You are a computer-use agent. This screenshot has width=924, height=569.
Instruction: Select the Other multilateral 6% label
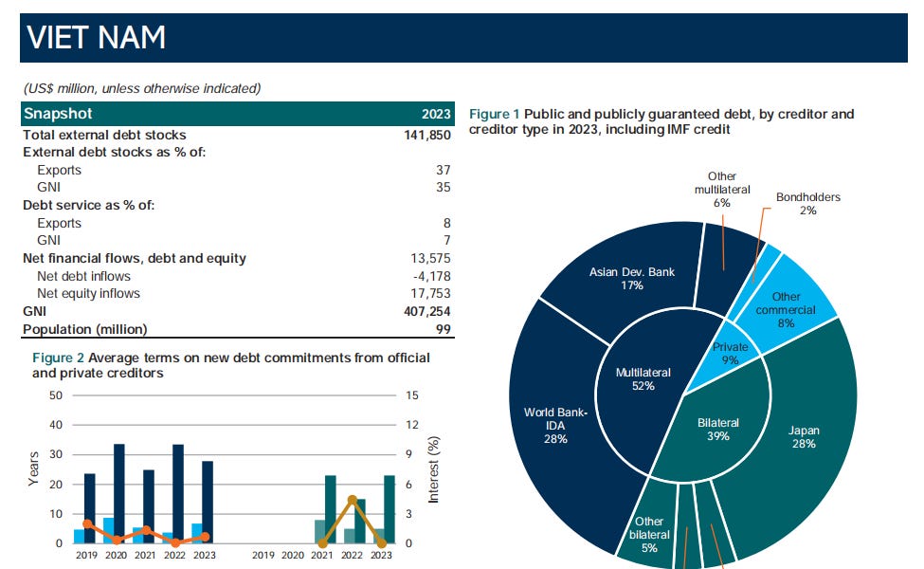722,190
